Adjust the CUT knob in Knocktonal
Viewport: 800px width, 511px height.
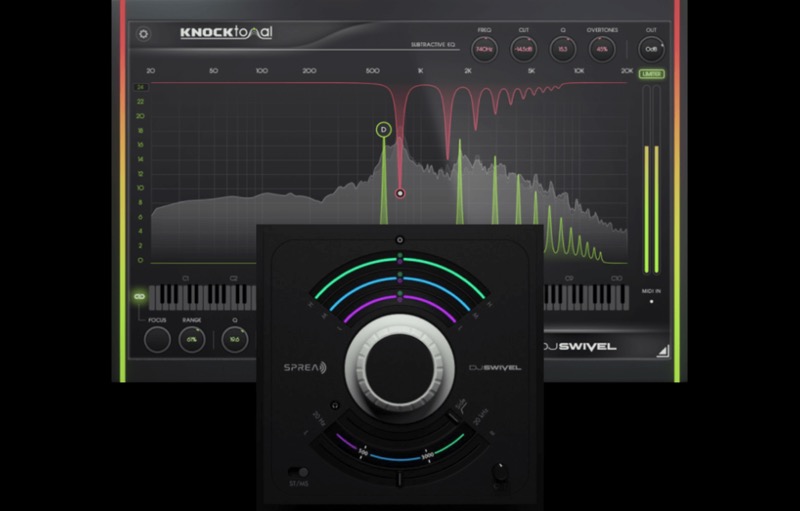pyautogui.click(x=524, y=48)
